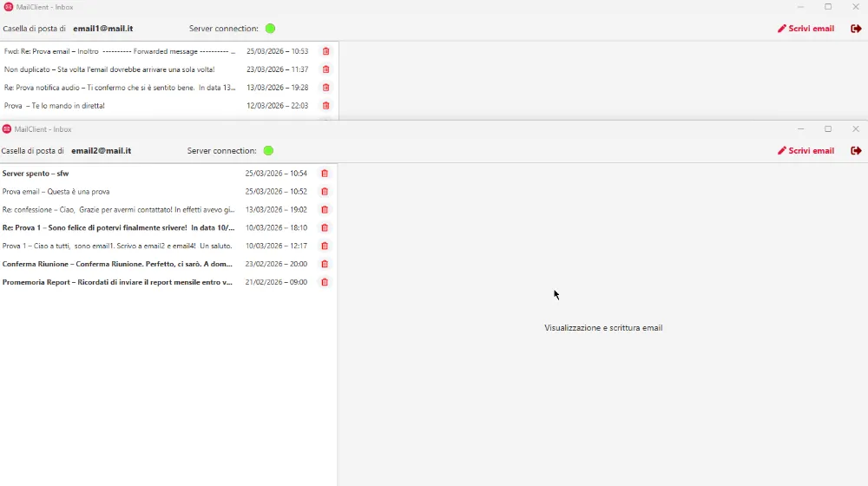Delete 'Prova – Te lo mando in diretta!' email
The width and height of the screenshot is (868, 486).
click(326, 106)
